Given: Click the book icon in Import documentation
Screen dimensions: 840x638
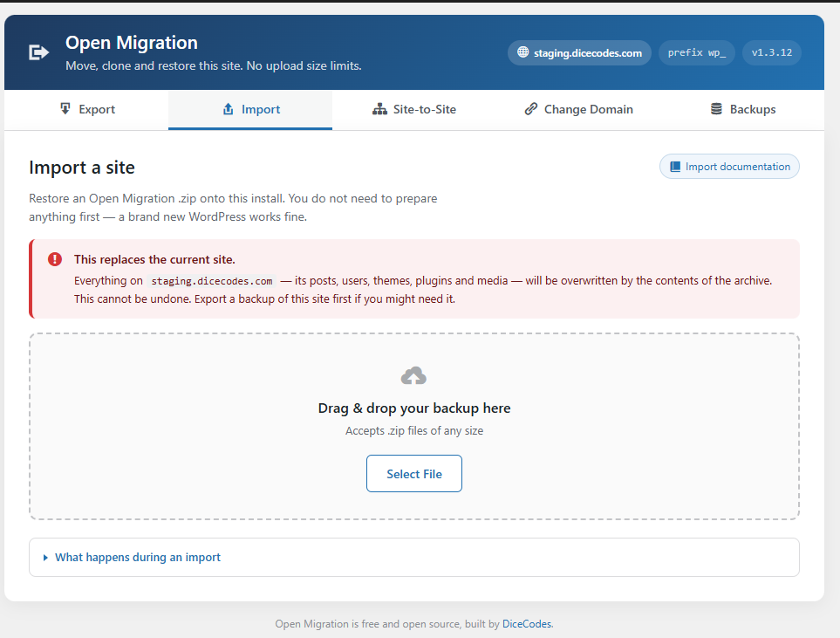Looking at the screenshot, I should (x=675, y=167).
